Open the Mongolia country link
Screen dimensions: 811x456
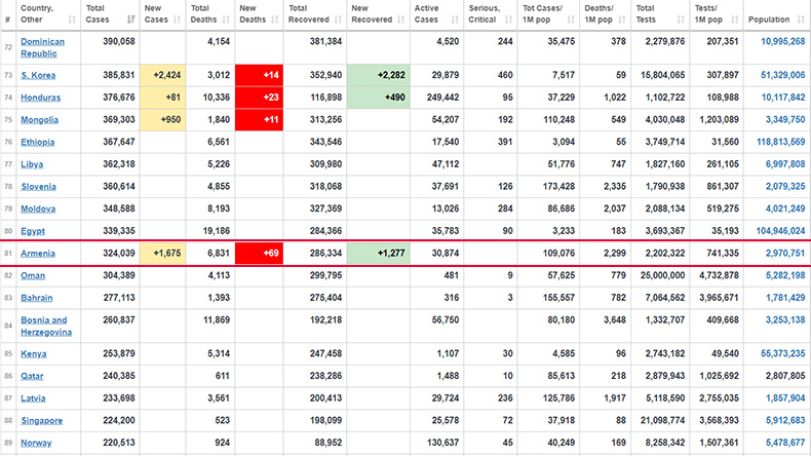tap(39, 120)
